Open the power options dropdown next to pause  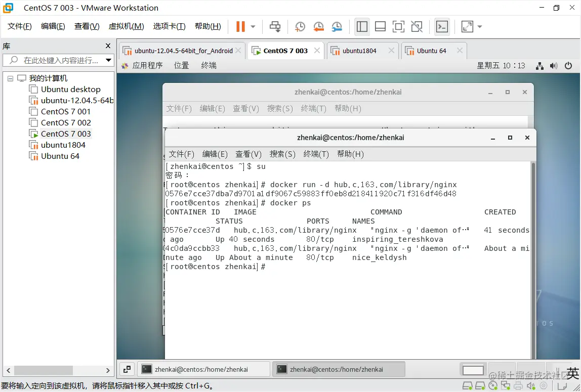pos(253,27)
